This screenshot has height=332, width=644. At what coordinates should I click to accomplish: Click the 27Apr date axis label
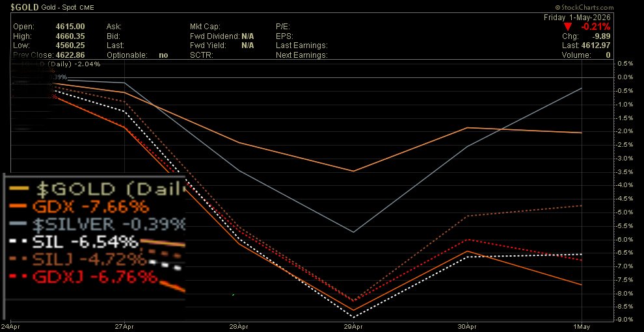pos(124,327)
